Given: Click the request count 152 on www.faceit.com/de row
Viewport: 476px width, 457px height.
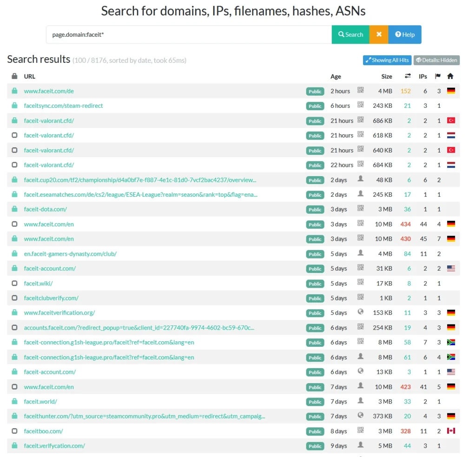Looking at the screenshot, I should 405,91.
